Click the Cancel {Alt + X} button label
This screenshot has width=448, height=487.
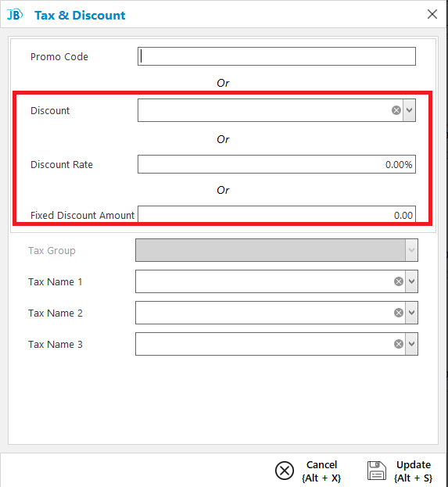321,471
